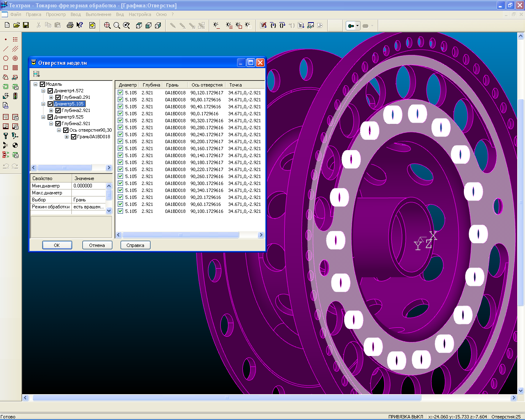
Task: Open the Выполнение menu
Action: click(x=98, y=14)
